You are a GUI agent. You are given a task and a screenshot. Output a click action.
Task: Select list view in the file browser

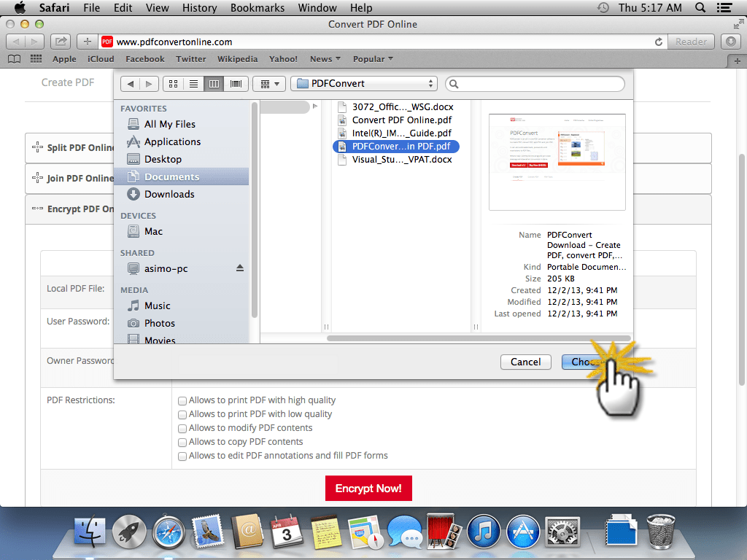(193, 83)
